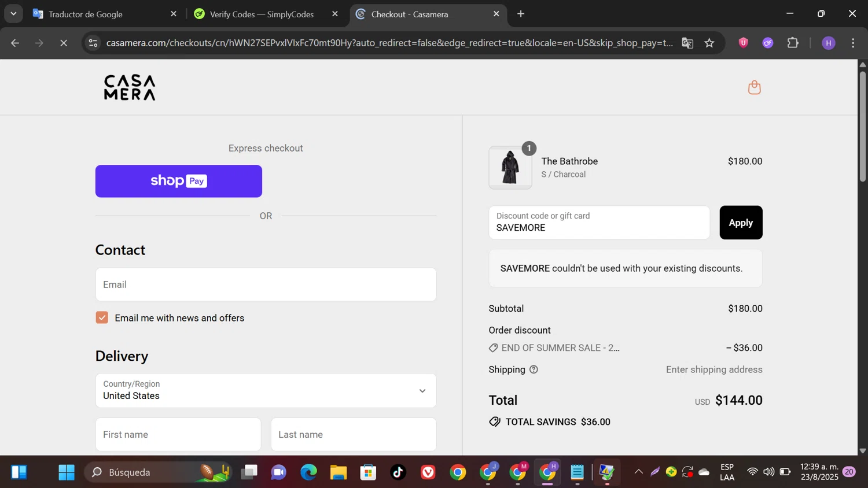Open the taskbar clock and date
Screen dimensions: 868x488
pos(819,472)
